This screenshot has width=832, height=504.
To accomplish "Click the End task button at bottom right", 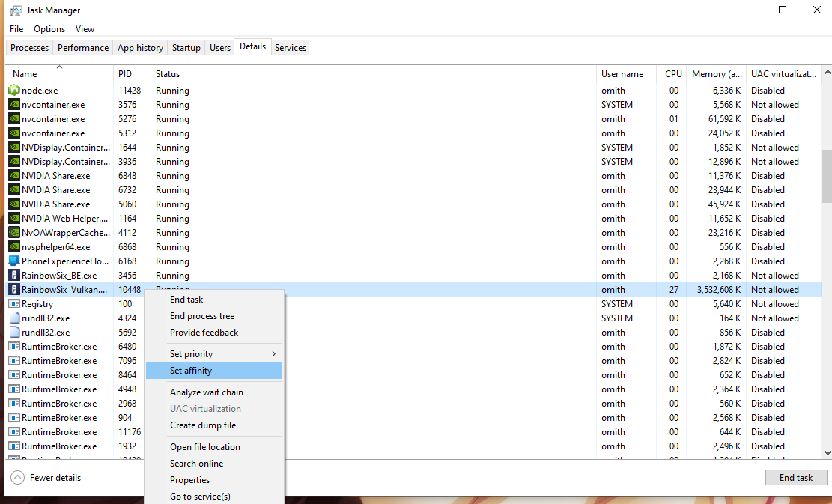I will [x=796, y=478].
